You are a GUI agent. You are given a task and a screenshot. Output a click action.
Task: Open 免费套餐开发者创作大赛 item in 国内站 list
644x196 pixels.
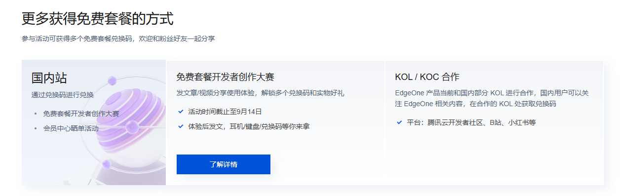click(81, 114)
